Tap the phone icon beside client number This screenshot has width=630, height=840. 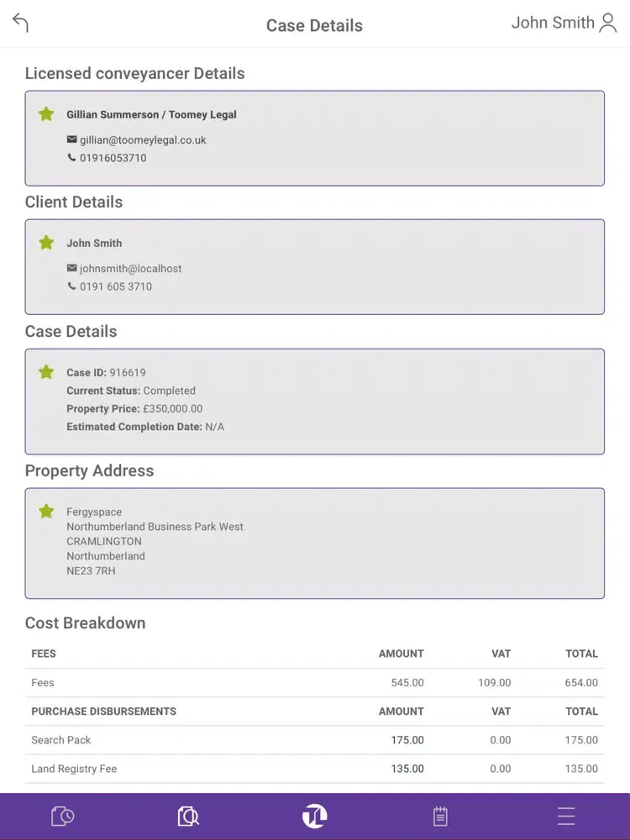[x=72, y=286]
